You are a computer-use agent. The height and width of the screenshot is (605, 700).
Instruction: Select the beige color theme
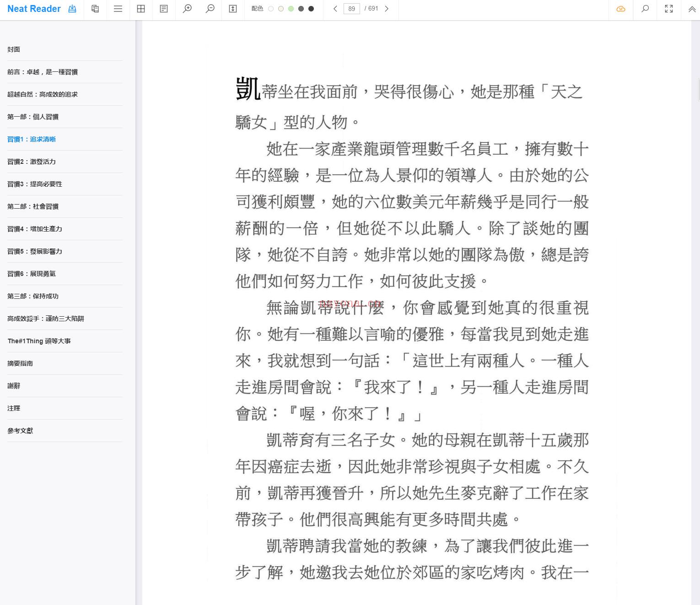[x=281, y=9]
